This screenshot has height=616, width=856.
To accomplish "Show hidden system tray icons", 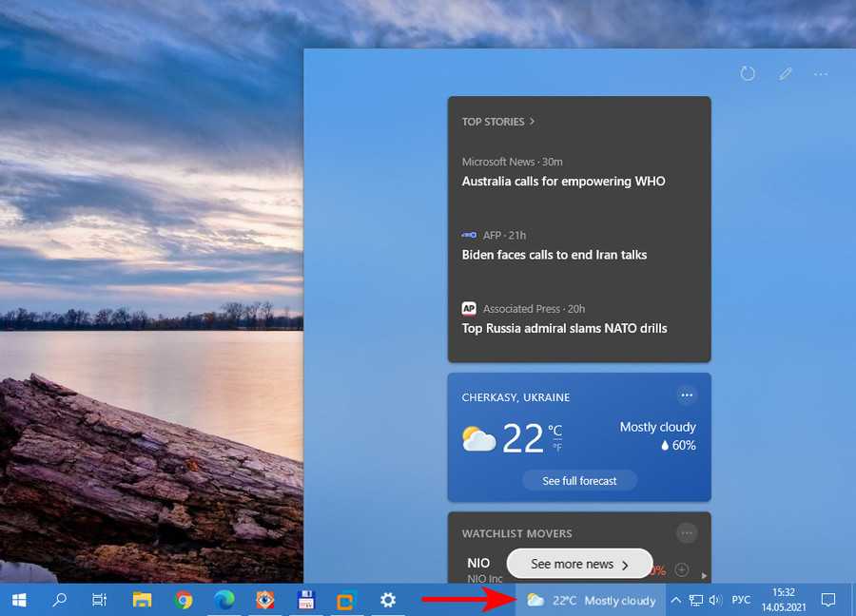I will pyautogui.click(x=675, y=600).
